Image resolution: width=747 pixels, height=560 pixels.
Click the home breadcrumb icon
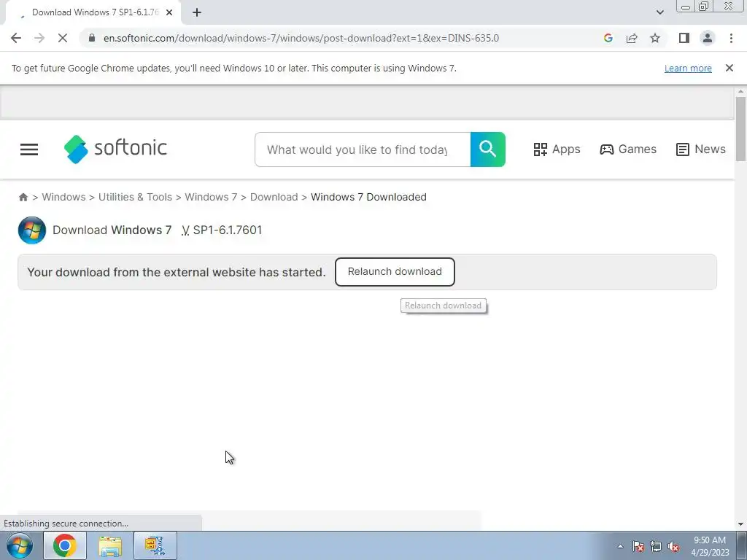[x=23, y=197]
